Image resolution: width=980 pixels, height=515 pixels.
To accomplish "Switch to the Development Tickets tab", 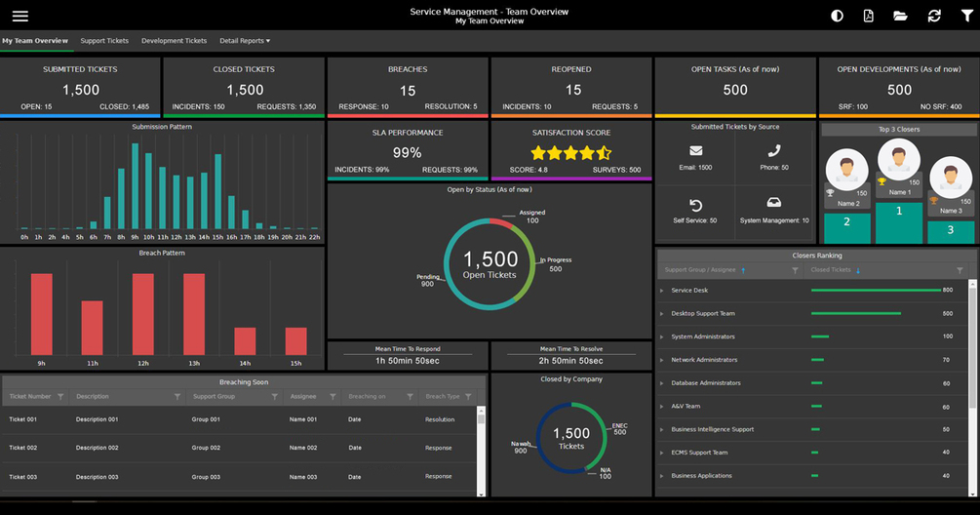I will point(174,41).
